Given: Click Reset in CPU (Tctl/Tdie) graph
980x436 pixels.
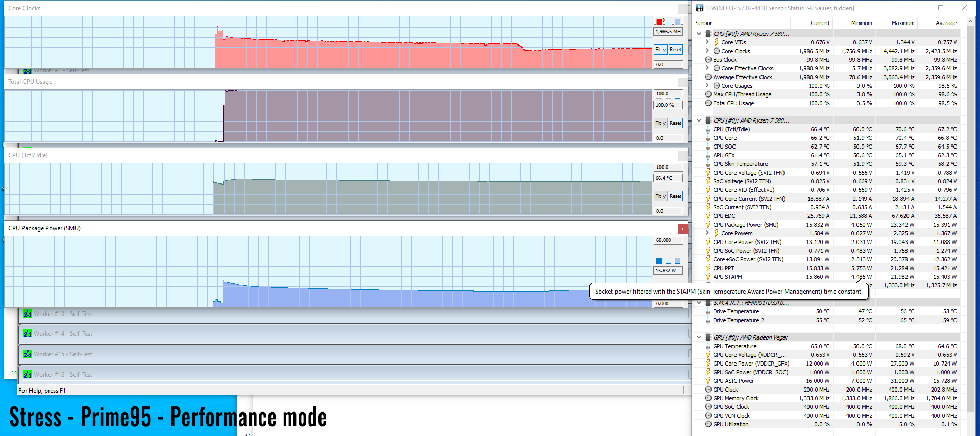Looking at the screenshot, I should click(x=676, y=196).
